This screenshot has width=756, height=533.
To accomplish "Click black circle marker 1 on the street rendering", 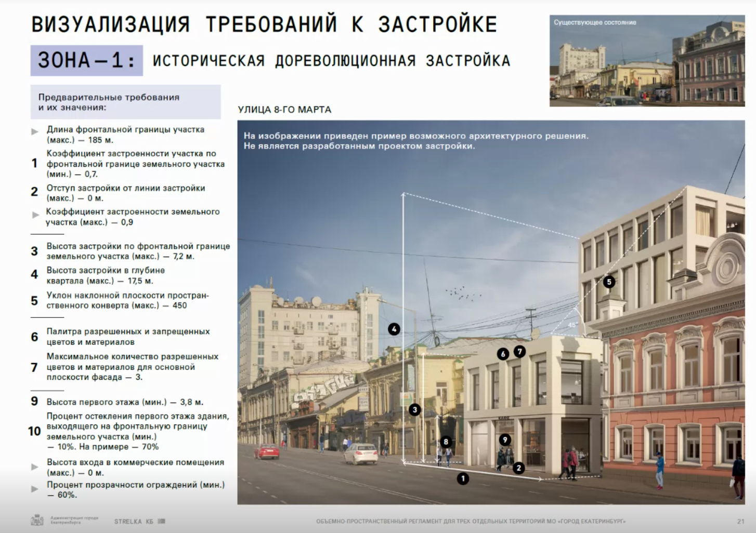I will [x=463, y=478].
